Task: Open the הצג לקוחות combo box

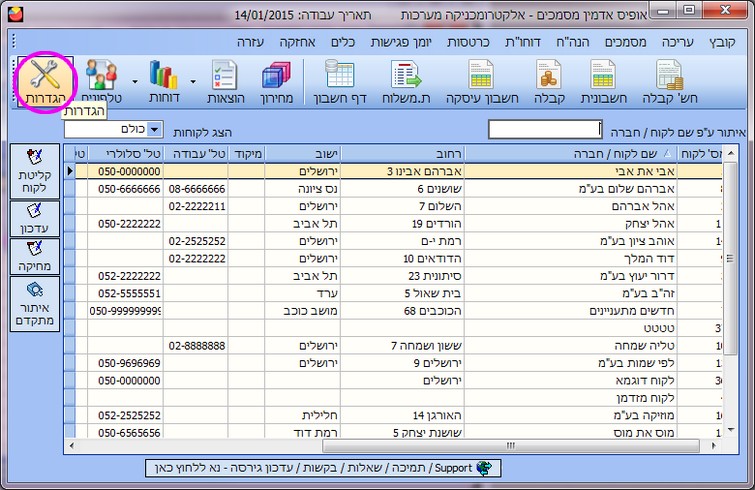Action: coord(114,129)
